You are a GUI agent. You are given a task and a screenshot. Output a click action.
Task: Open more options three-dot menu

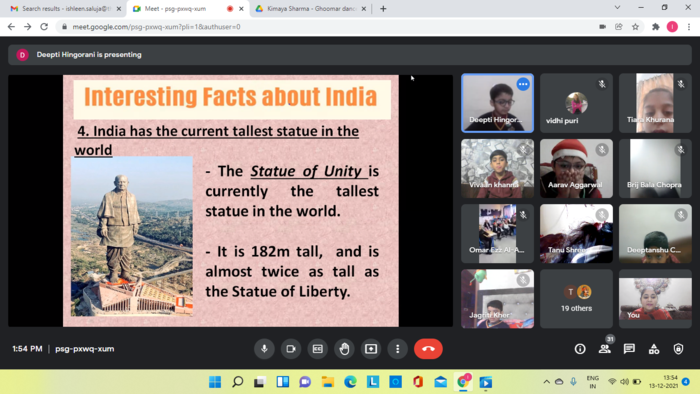click(398, 349)
